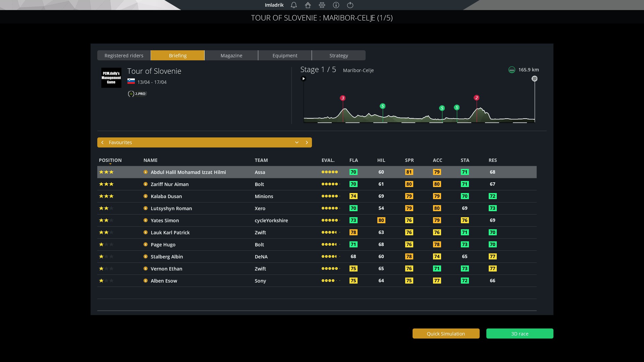Click the information circle icon
The width and height of the screenshot is (644, 362).
click(336, 5)
